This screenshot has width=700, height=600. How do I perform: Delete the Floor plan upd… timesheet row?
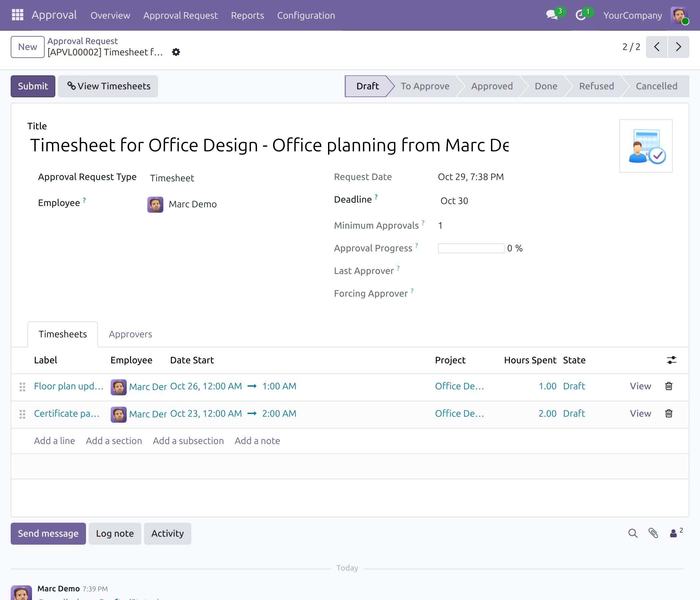pyautogui.click(x=669, y=386)
